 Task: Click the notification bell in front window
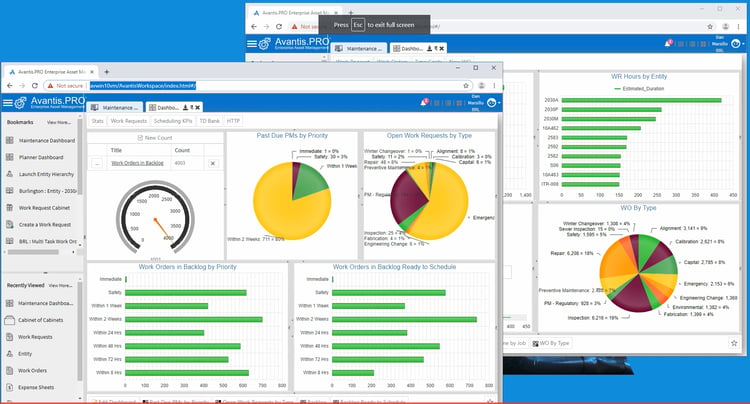pyautogui.click(x=424, y=102)
